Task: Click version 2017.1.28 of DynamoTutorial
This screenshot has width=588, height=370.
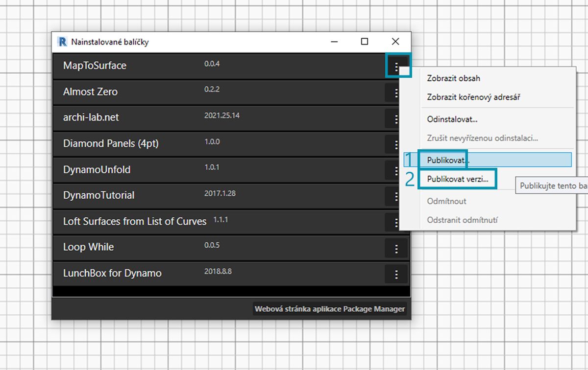Action: [220, 193]
